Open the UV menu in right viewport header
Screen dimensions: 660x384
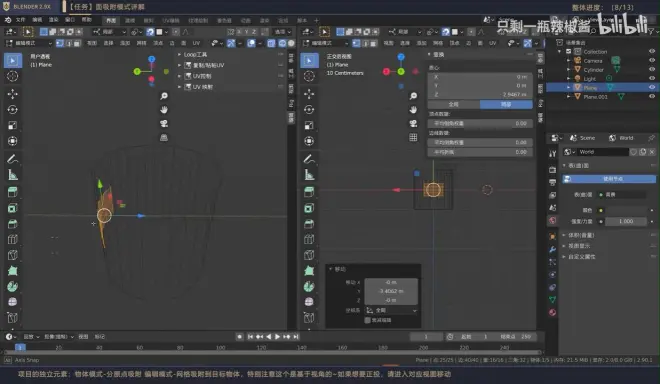click(x=492, y=43)
